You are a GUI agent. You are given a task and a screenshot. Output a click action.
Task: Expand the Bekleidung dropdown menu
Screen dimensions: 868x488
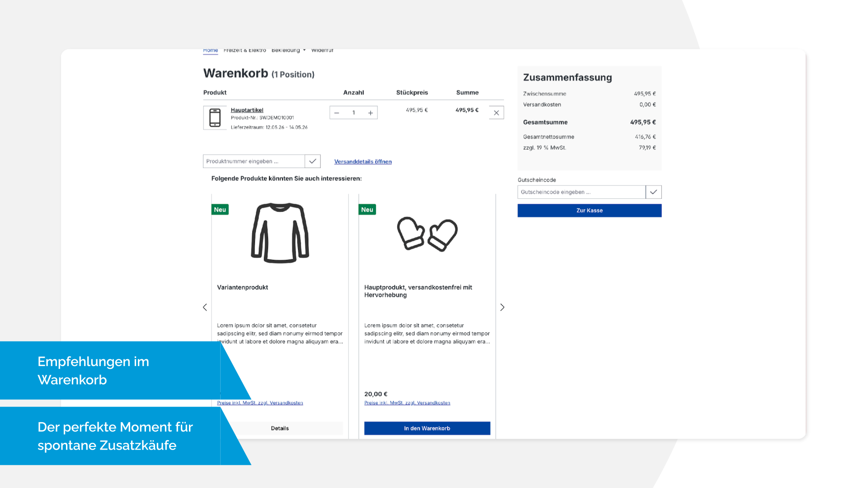pos(288,51)
